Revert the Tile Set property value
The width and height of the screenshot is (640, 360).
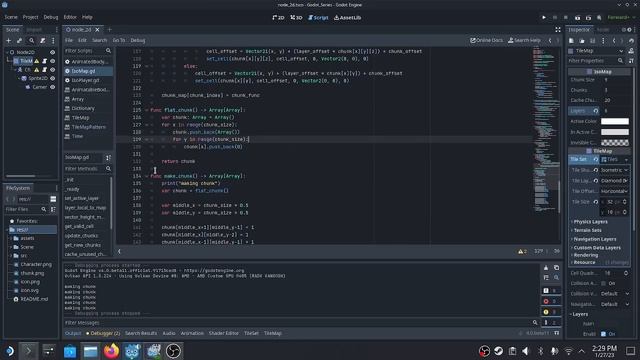[596, 159]
